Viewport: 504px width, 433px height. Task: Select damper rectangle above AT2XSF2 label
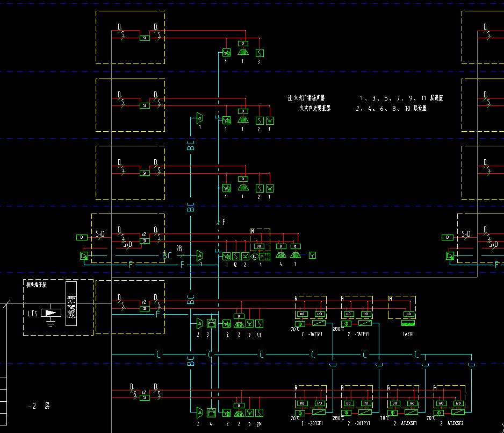point(458,412)
